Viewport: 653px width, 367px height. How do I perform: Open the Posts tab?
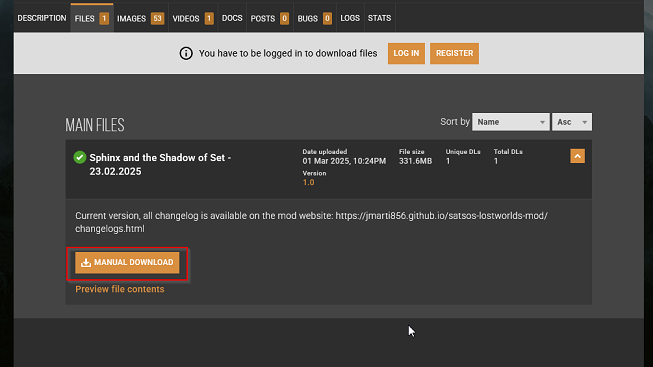269,18
